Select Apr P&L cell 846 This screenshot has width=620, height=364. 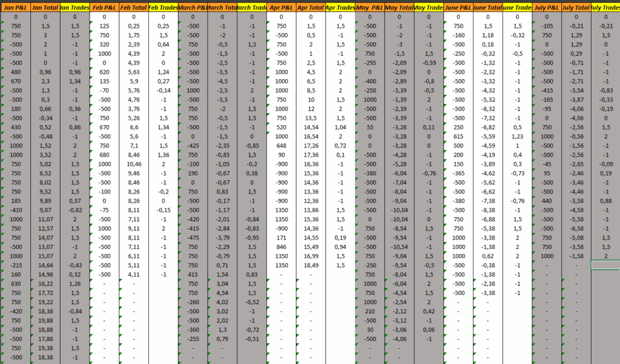click(282, 247)
